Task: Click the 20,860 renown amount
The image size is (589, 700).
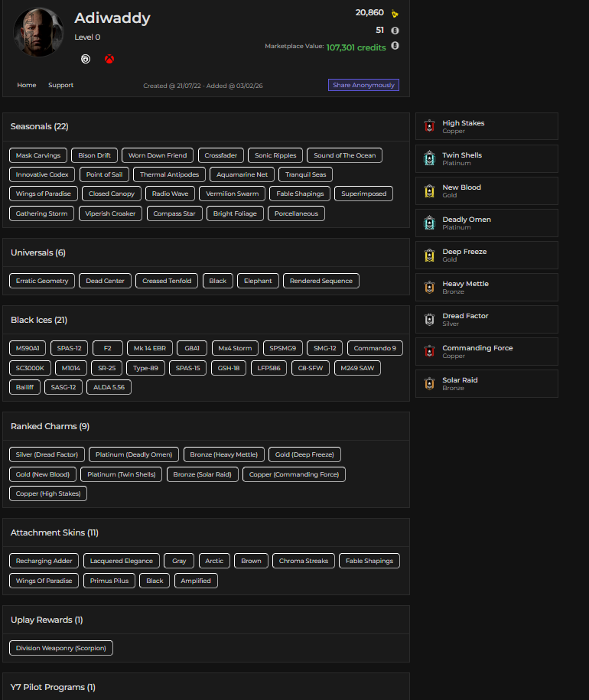Action: (x=369, y=12)
